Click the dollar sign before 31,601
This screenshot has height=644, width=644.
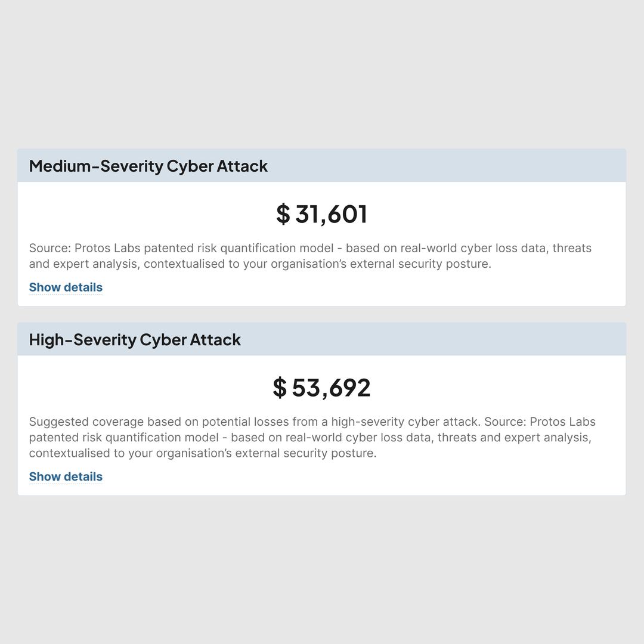(x=283, y=214)
